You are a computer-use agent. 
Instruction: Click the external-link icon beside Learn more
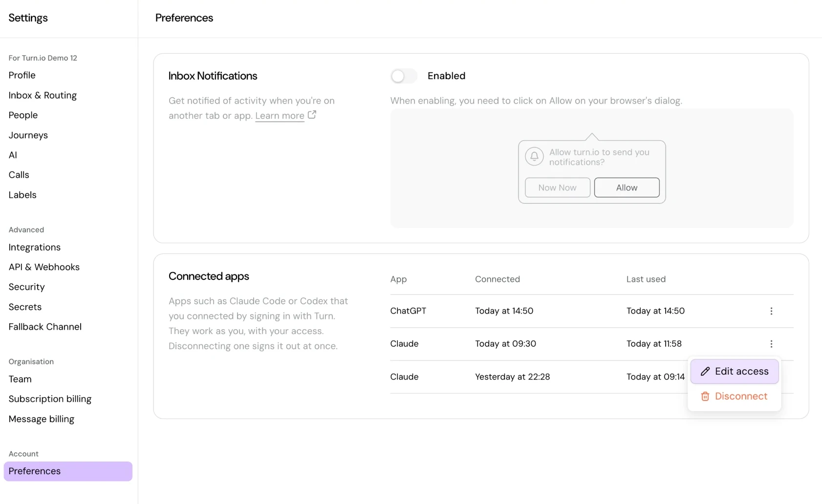[x=312, y=115]
